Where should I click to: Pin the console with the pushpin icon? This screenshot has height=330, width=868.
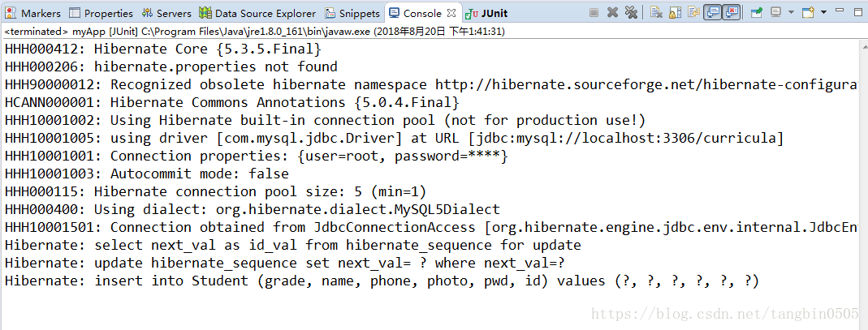point(756,13)
